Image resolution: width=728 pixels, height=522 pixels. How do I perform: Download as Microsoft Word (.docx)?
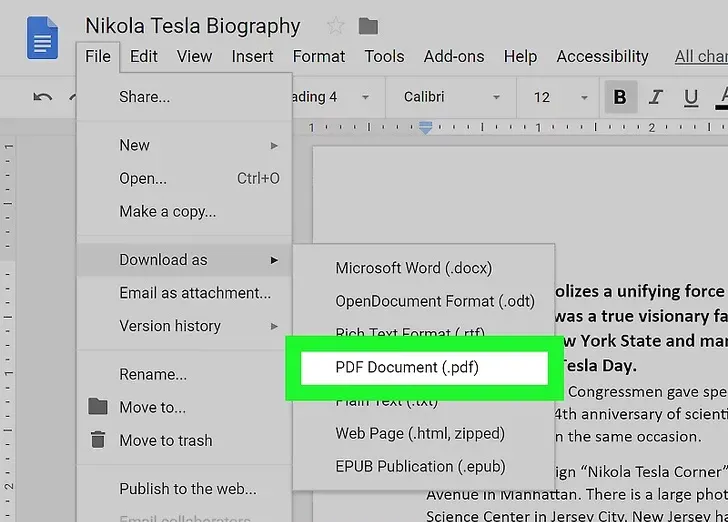423,268
